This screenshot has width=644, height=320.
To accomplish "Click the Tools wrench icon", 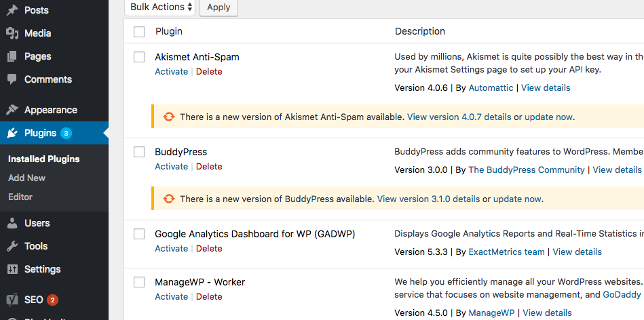I will tap(12, 246).
